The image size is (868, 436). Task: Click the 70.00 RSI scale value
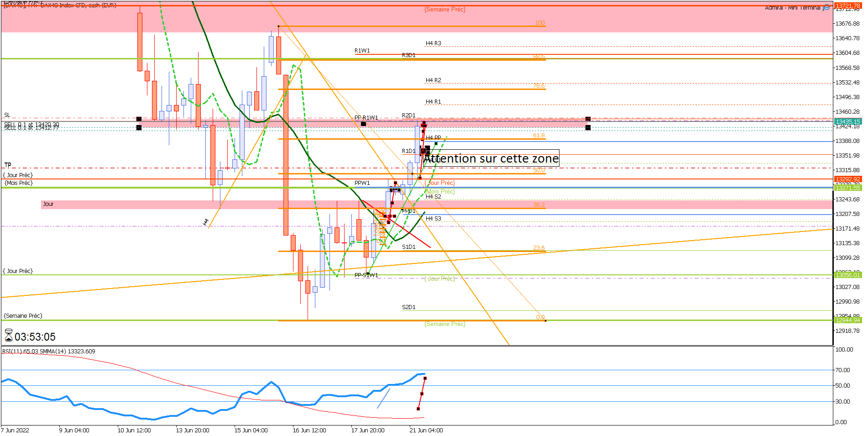click(x=843, y=370)
